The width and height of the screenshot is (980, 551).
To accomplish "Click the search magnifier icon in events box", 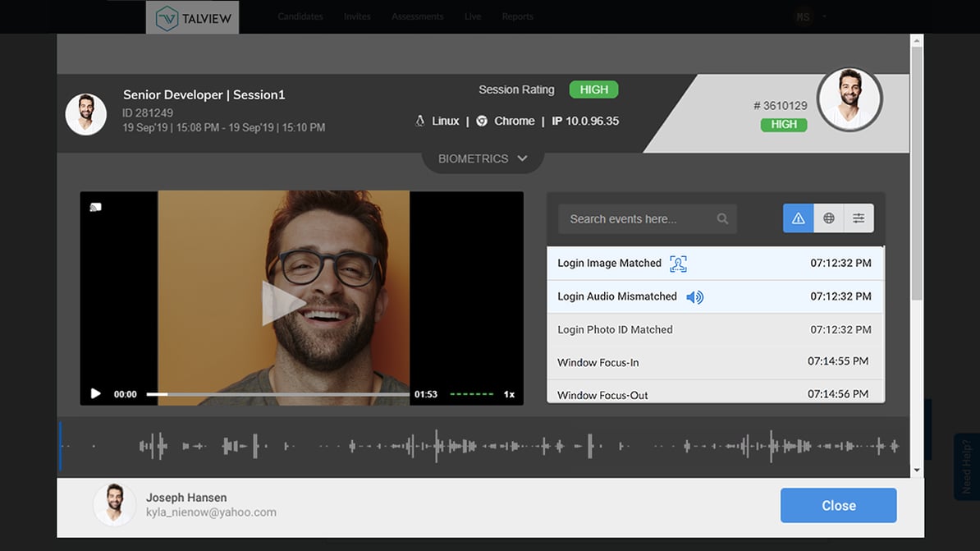I will (x=722, y=219).
